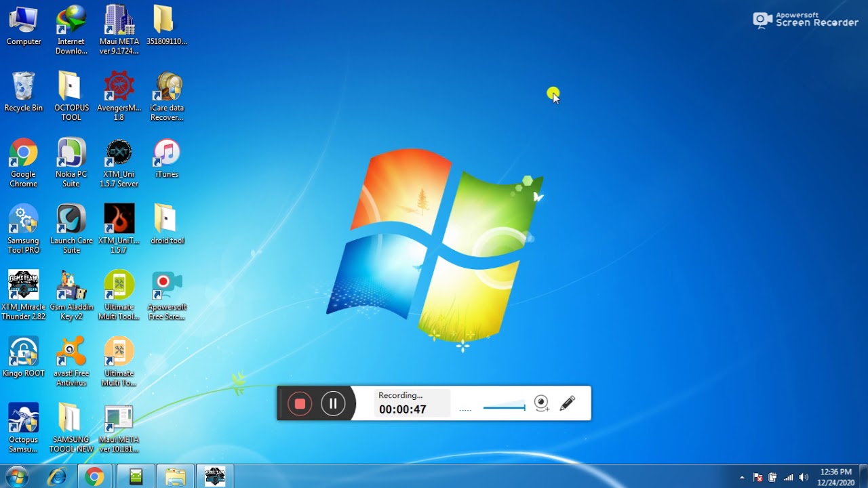Open the Windows Start menu
The width and height of the screenshot is (868, 488).
tap(16, 476)
